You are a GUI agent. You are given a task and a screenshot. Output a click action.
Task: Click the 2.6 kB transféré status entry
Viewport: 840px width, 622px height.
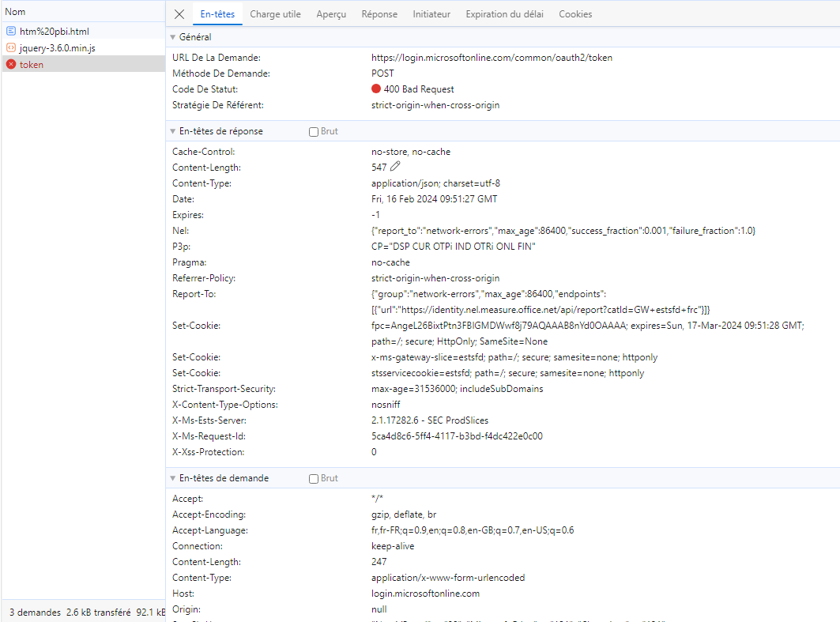[99, 613]
